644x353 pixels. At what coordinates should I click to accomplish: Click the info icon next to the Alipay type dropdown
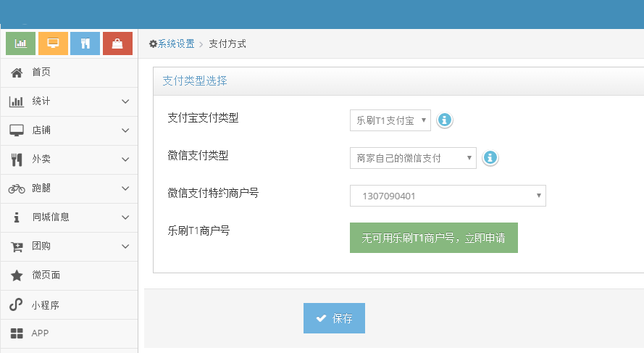[x=444, y=120]
